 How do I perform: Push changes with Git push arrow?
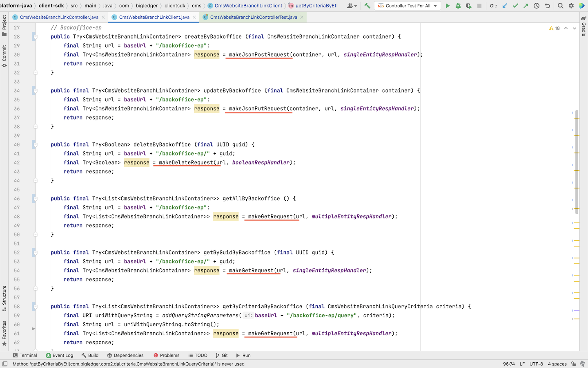click(x=526, y=6)
